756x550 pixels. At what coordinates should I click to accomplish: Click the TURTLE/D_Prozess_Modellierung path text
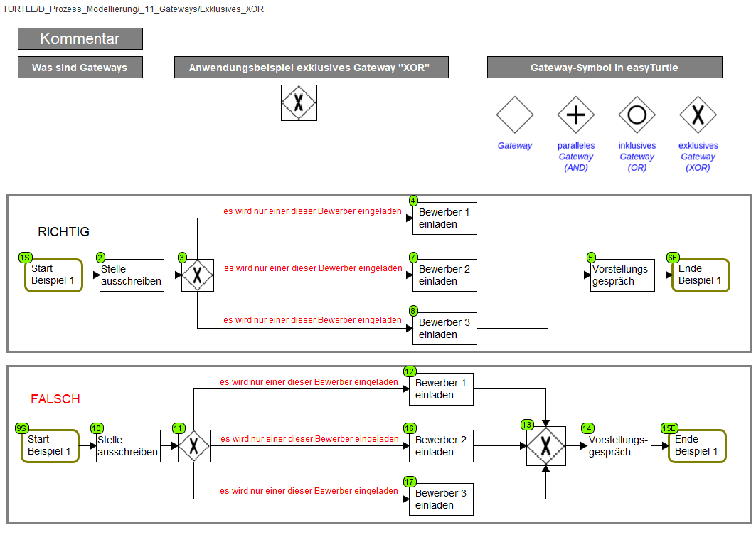(x=133, y=9)
